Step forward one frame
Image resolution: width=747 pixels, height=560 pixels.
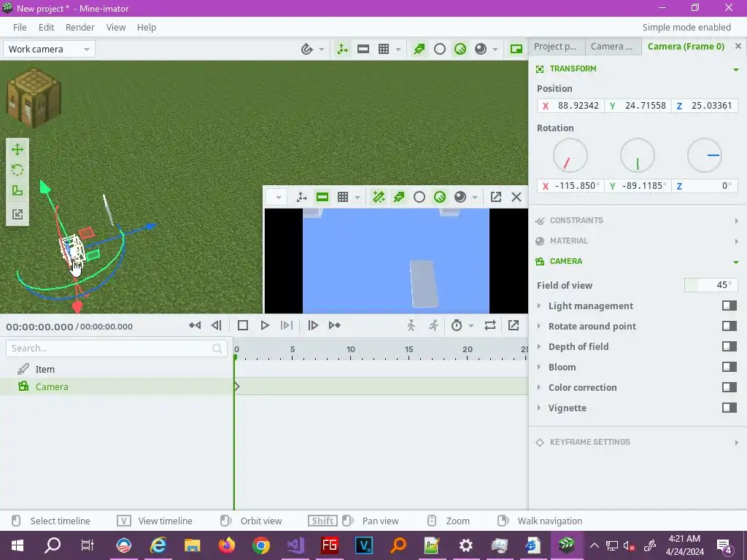pyautogui.click(x=313, y=325)
